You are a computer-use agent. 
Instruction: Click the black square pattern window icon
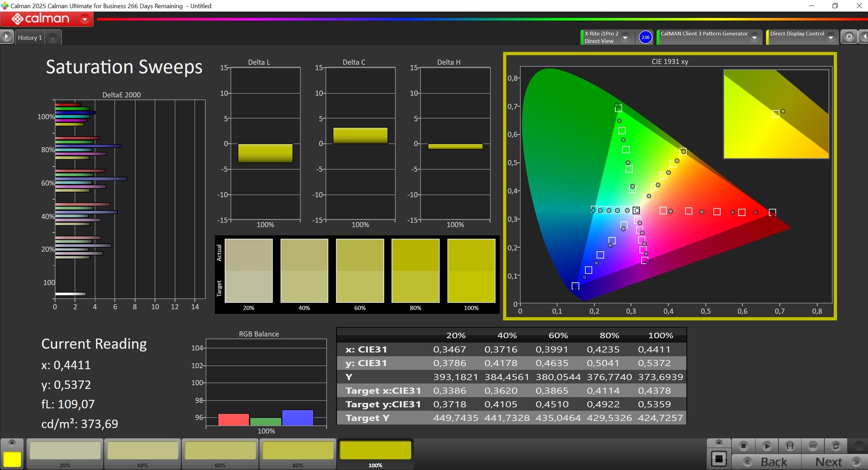click(x=718, y=459)
